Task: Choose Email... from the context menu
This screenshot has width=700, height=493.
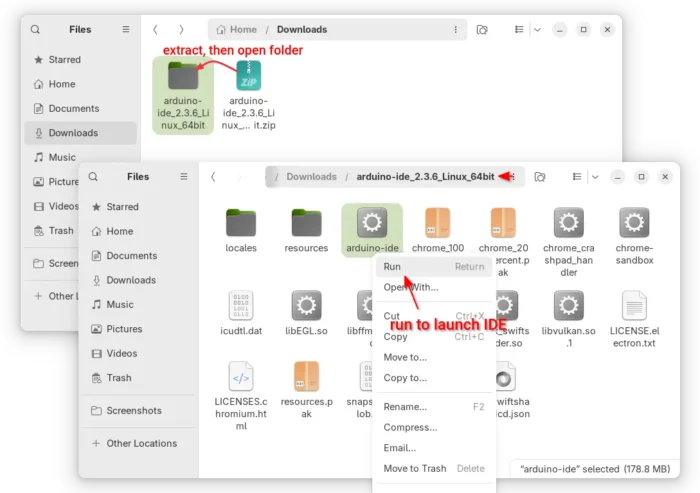Action: 433,448
